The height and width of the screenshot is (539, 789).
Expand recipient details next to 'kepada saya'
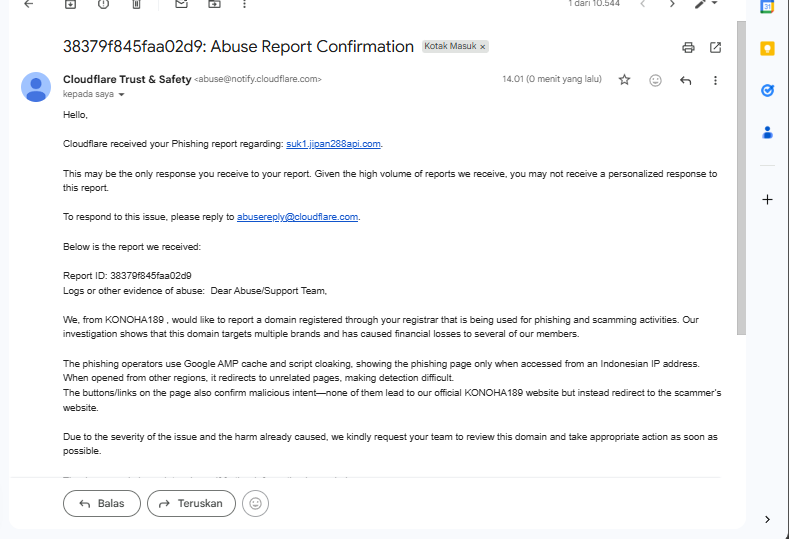tap(122, 95)
